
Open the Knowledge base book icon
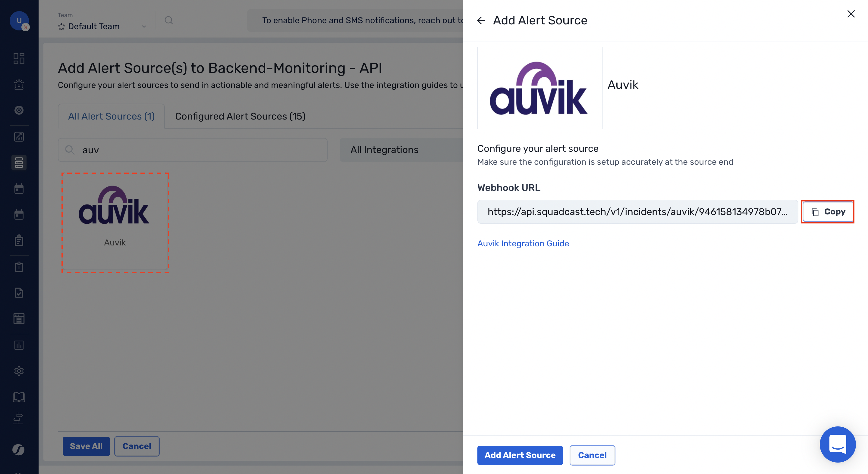pyautogui.click(x=19, y=396)
